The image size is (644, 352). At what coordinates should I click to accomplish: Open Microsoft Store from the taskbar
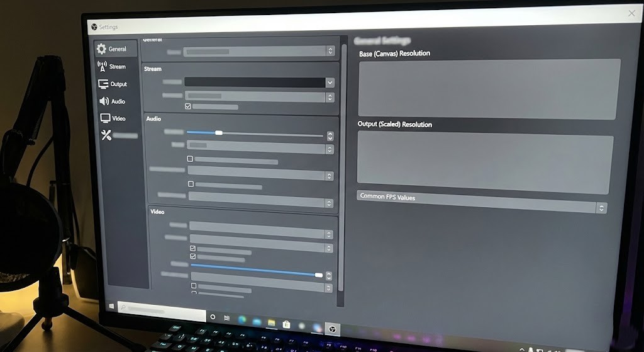286,324
